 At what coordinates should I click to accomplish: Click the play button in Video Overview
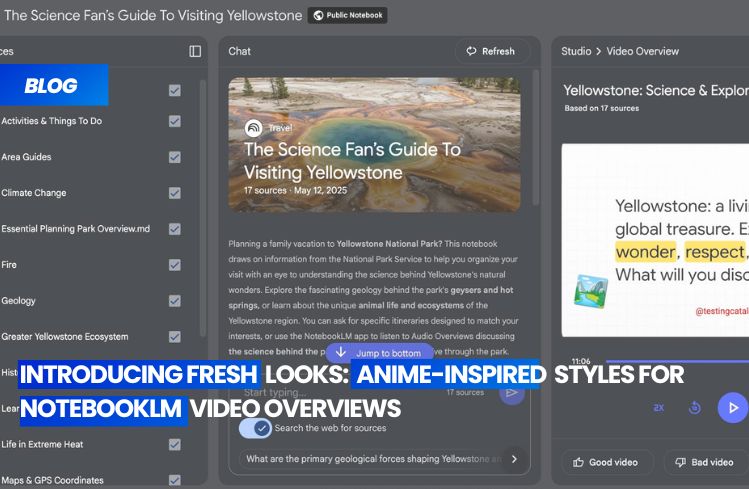[x=733, y=407]
